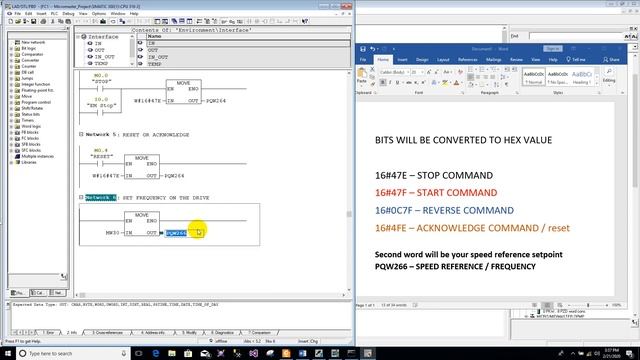640x360 pixels.
Task: Click the Share button in Word
Action: [611, 60]
